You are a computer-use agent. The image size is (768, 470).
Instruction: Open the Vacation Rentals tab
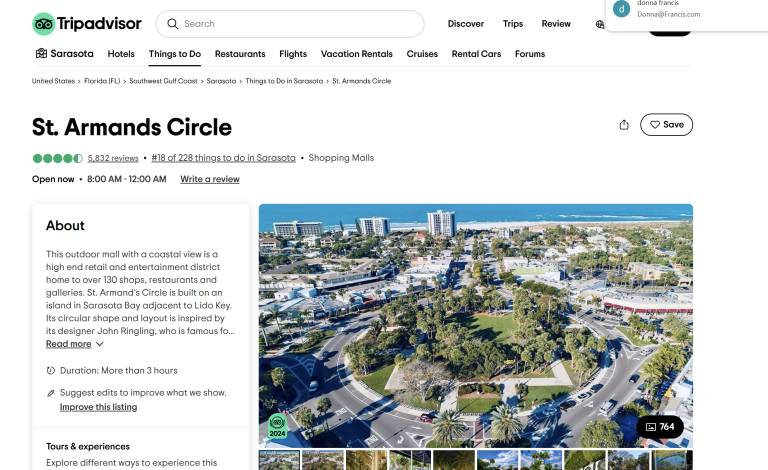(357, 54)
